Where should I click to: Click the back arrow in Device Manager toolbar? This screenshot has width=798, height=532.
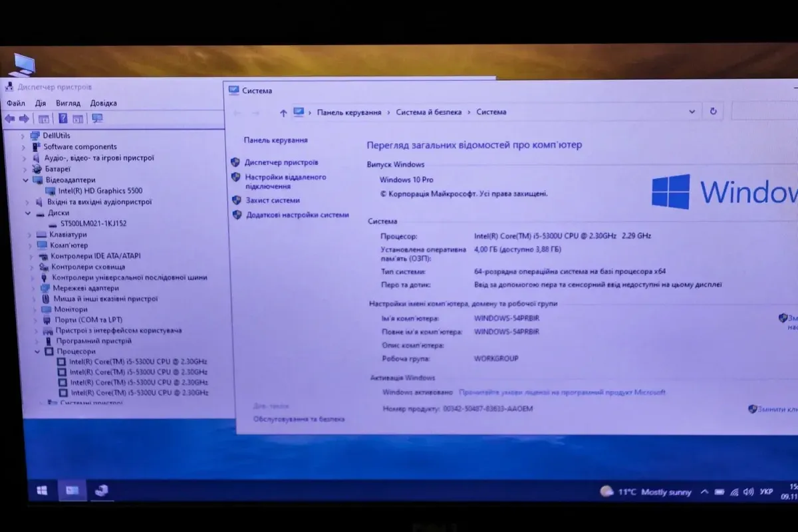(x=9, y=119)
